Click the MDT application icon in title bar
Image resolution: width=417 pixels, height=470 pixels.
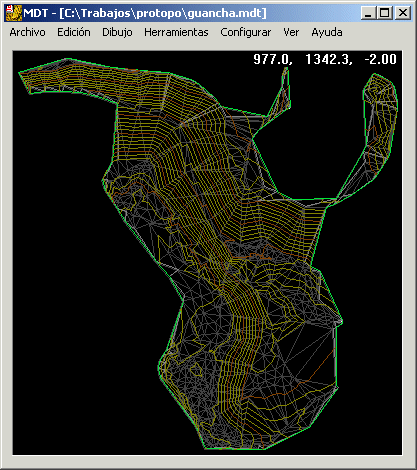tap(14, 13)
